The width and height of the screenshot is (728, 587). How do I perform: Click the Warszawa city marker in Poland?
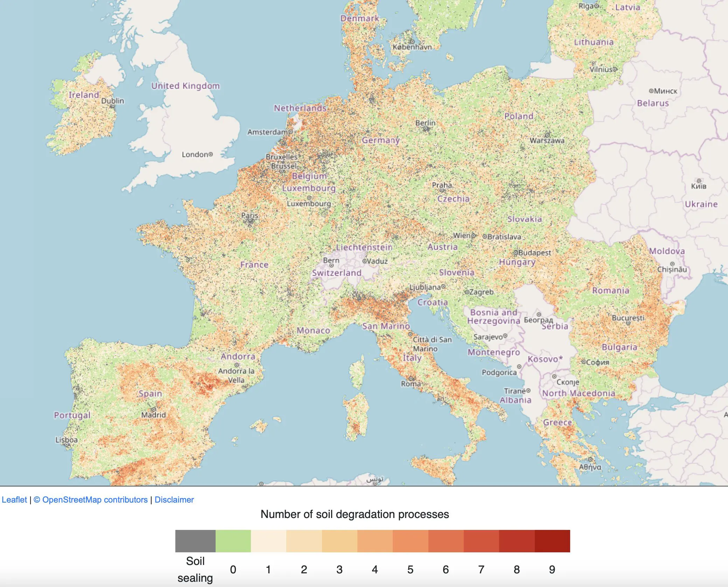(x=547, y=135)
